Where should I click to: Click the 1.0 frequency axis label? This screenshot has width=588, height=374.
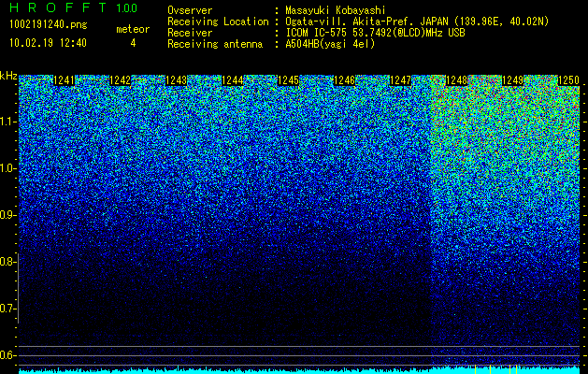7,168
